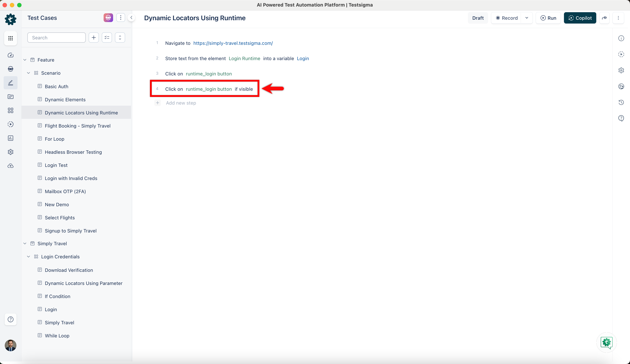Select step 4 Click on if visible
Viewport: 630px width, 364px height.
[204, 89]
